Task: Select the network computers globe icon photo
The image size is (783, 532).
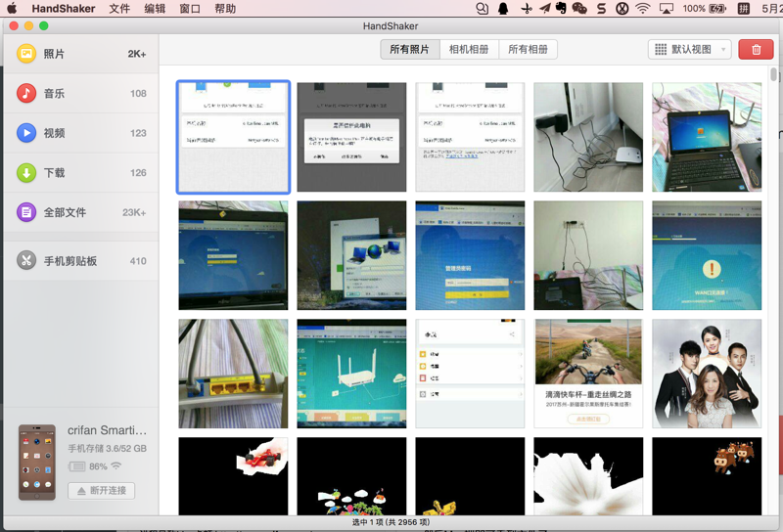Action: click(x=351, y=255)
